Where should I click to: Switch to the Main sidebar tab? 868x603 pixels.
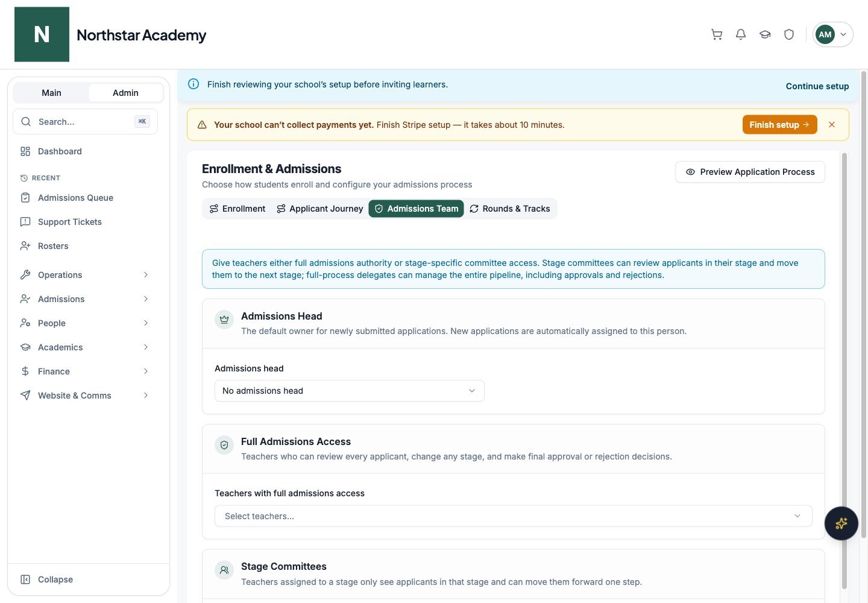coord(51,93)
